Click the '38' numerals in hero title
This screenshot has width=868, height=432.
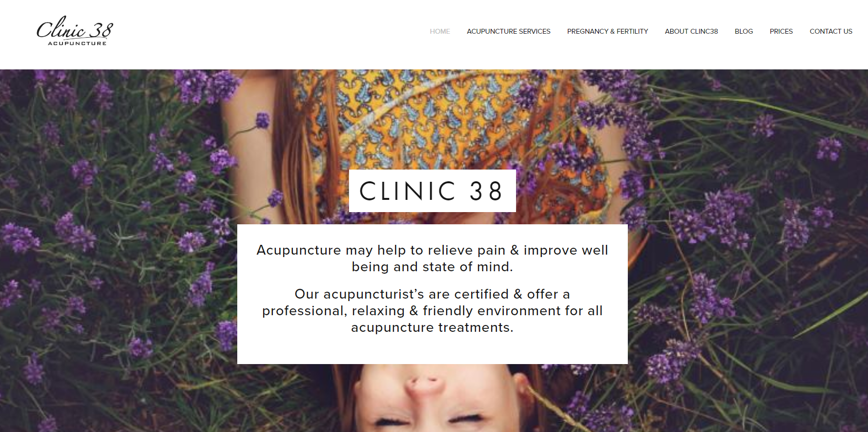tap(486, 191)
